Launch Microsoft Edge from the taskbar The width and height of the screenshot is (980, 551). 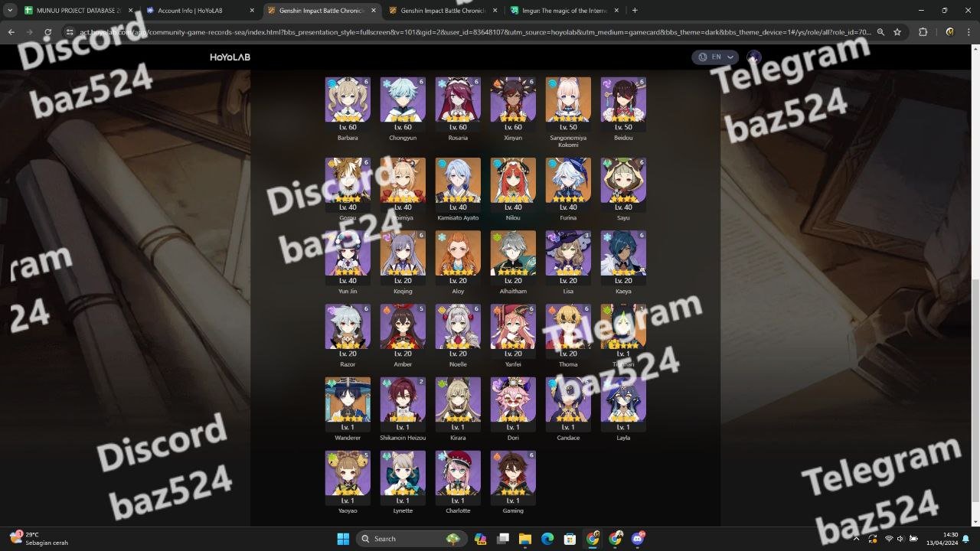pyautogui.click(x=547, y=539)
